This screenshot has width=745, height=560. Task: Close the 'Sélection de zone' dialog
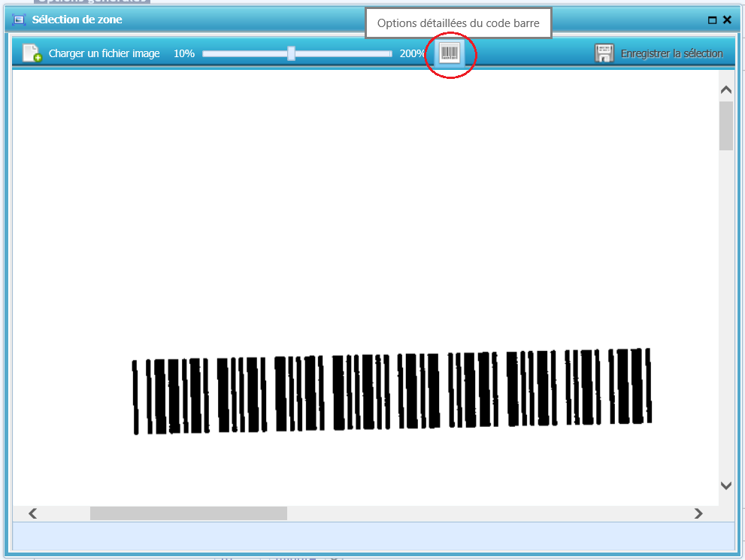coord(727,20)
